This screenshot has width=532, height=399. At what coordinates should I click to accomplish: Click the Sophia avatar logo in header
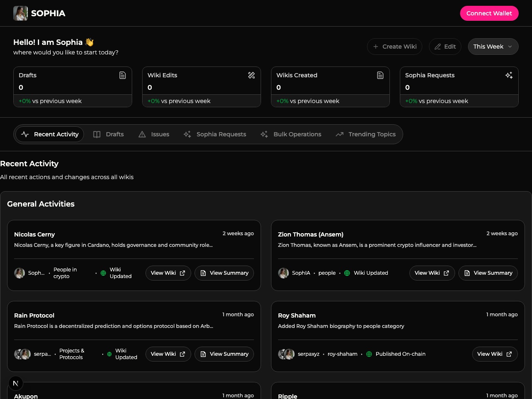[x=20, y=13]
